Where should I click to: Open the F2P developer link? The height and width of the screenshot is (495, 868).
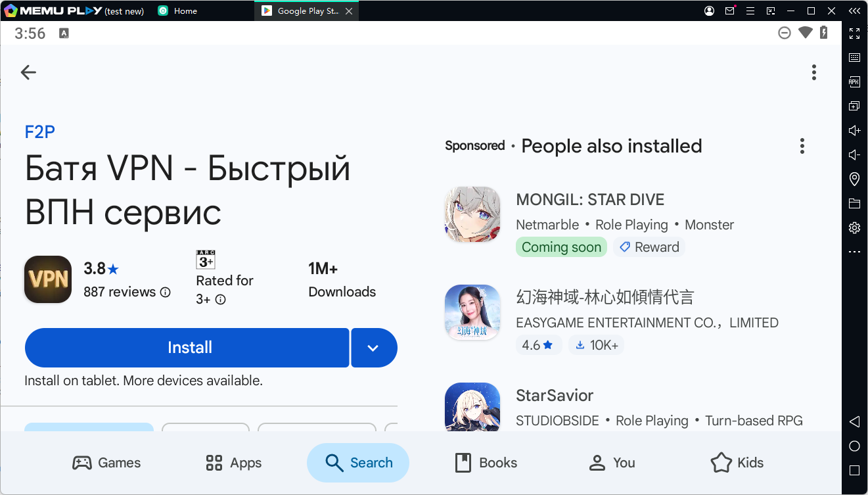tap(39, 132)
